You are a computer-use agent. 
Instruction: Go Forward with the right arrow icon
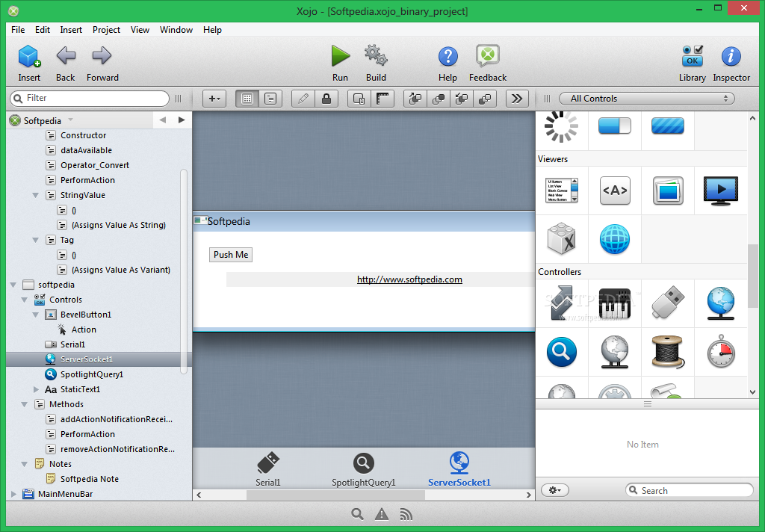click(x=102, y=55)
